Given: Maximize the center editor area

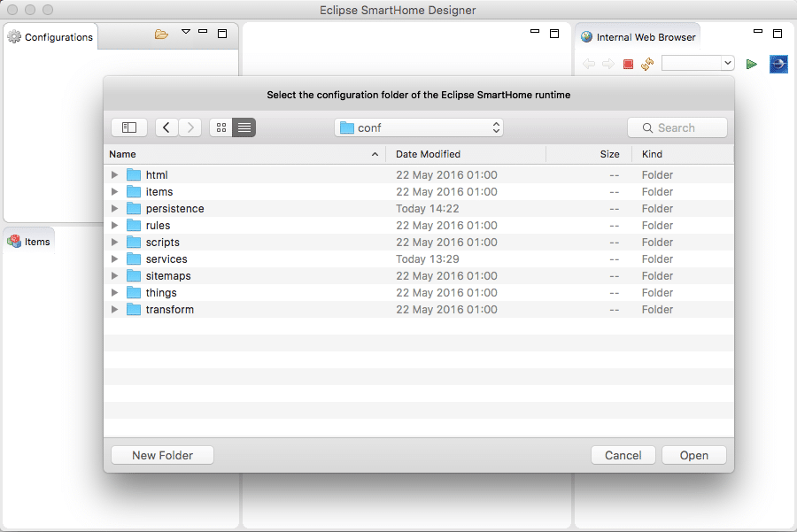Looking at the screenshot, I should click(554, 34).
